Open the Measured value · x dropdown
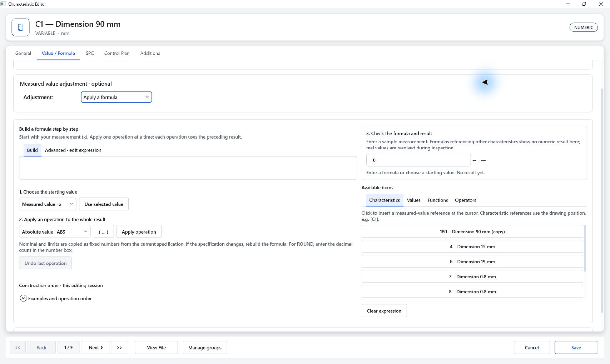 click(x=48, y=204)
